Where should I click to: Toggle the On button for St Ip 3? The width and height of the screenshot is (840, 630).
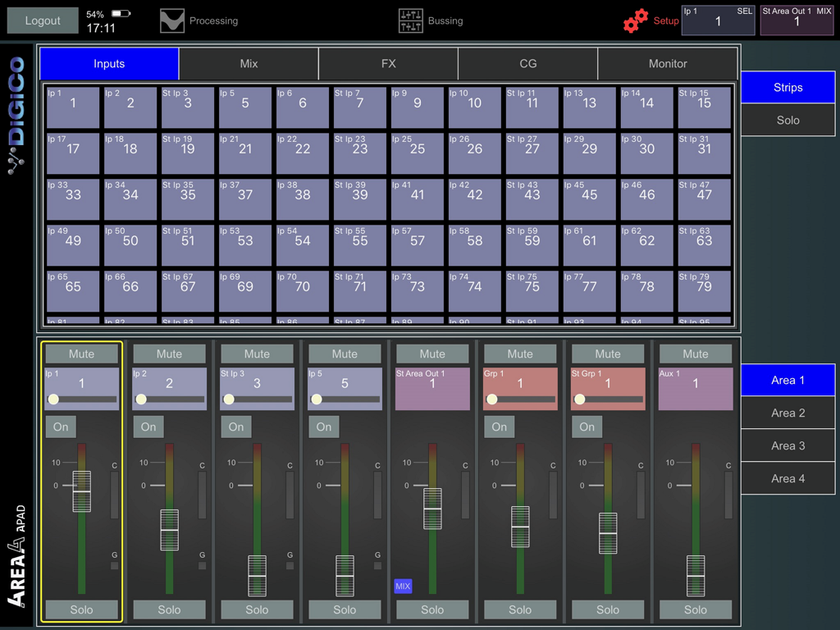(236, 427)
